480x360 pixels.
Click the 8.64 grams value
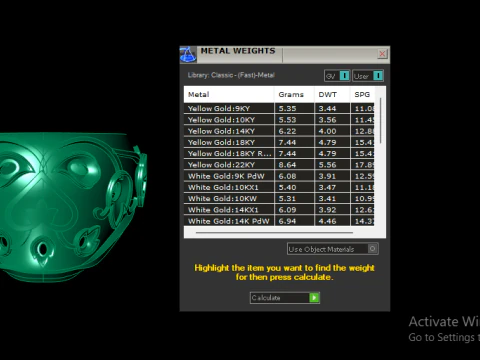pyautogui.click(x=287, y=165)
